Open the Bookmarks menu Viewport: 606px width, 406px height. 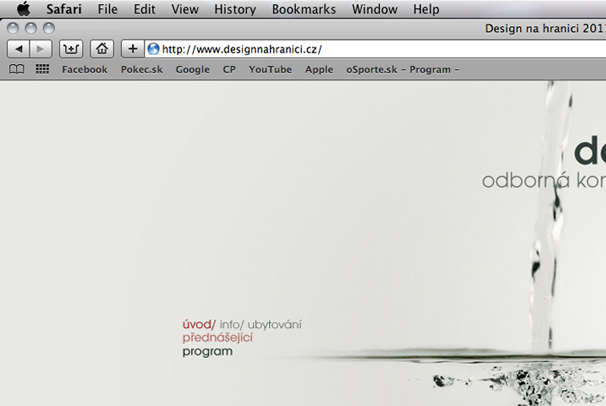click(x=303, y=9)
